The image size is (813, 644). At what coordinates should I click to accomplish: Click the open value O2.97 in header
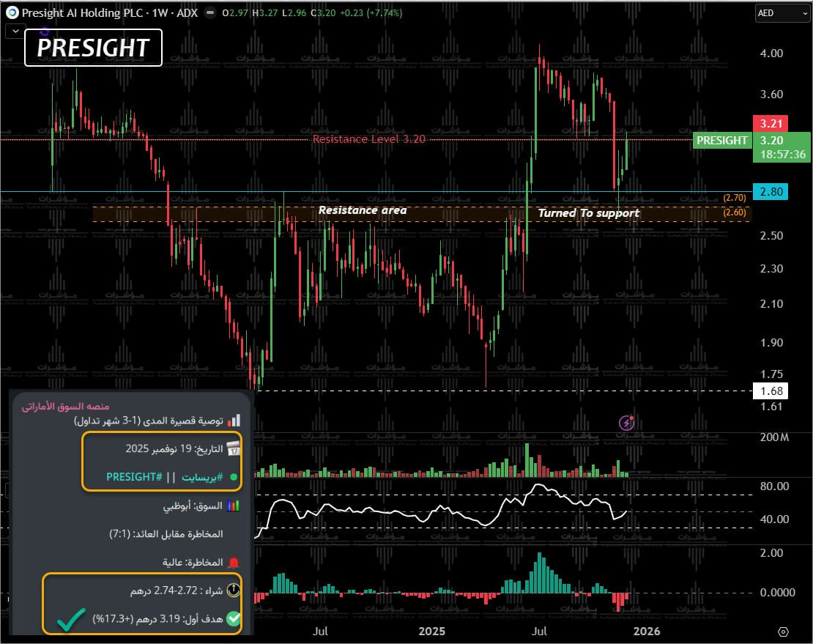235,13
